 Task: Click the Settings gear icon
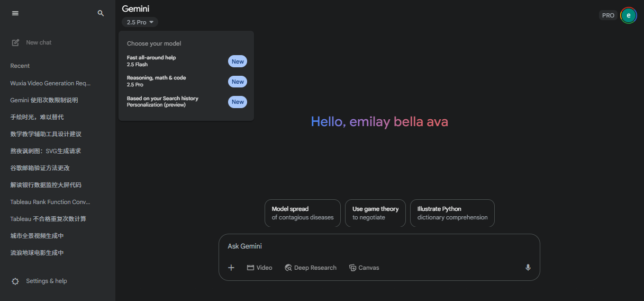pos(15,281)
